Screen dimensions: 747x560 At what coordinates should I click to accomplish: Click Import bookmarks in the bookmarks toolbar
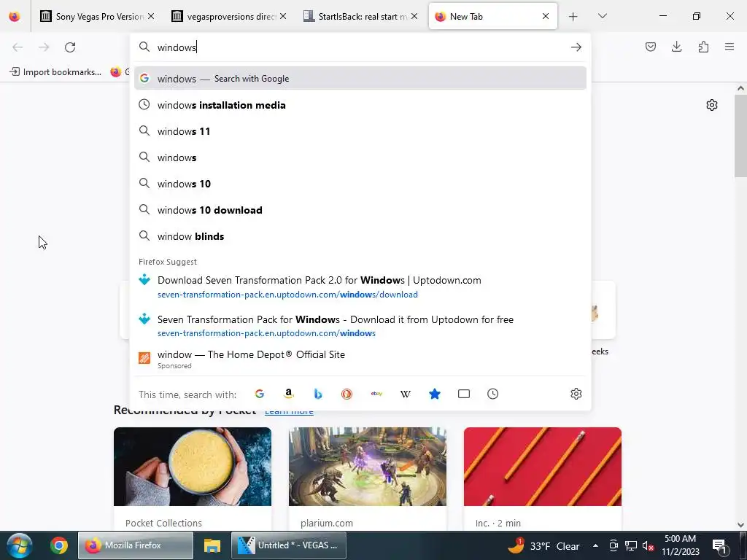(x=55, y=72)
